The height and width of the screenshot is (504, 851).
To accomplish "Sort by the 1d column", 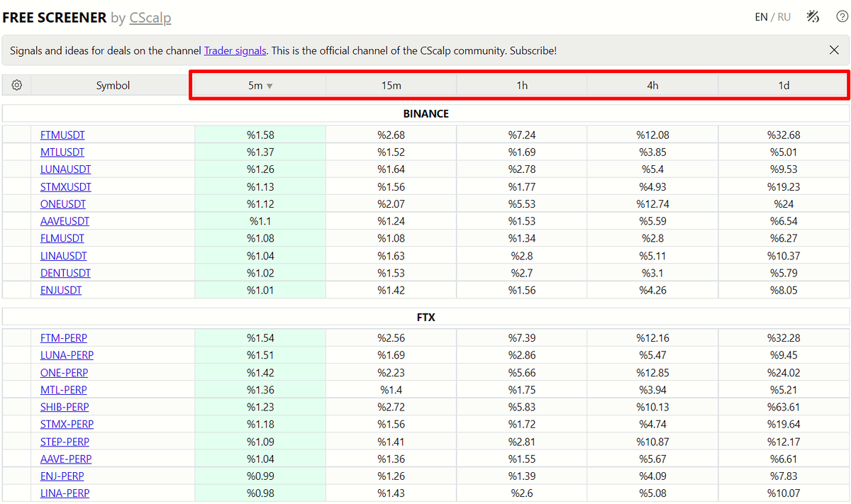I will coord(784,85).
